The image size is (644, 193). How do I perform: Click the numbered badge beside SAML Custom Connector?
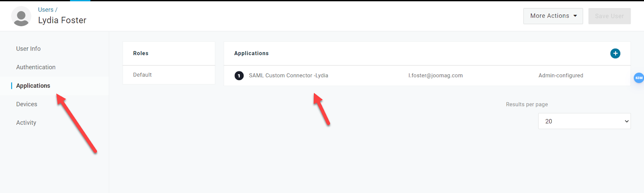coord(239,76)
